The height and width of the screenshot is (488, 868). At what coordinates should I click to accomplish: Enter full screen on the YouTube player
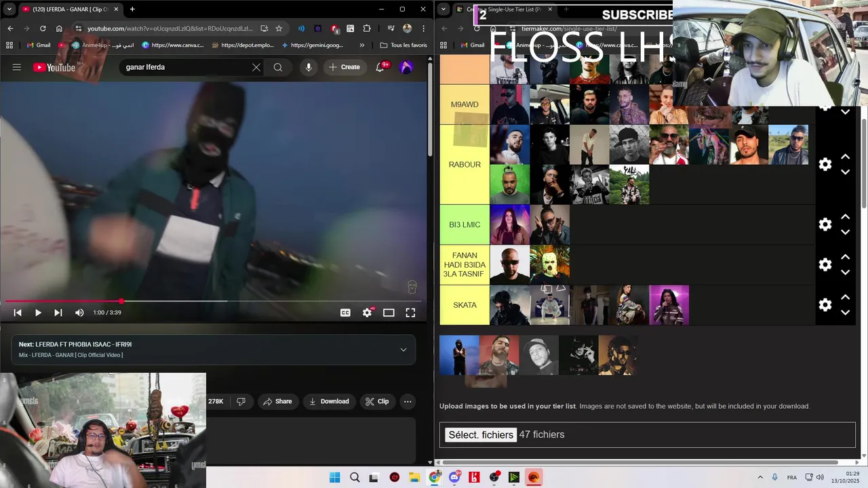pos(410,312)
